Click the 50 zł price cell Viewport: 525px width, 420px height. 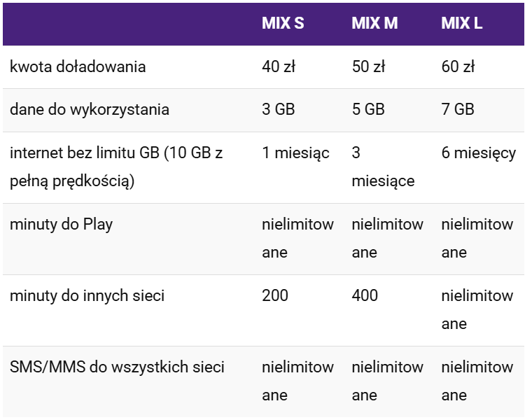368,67
